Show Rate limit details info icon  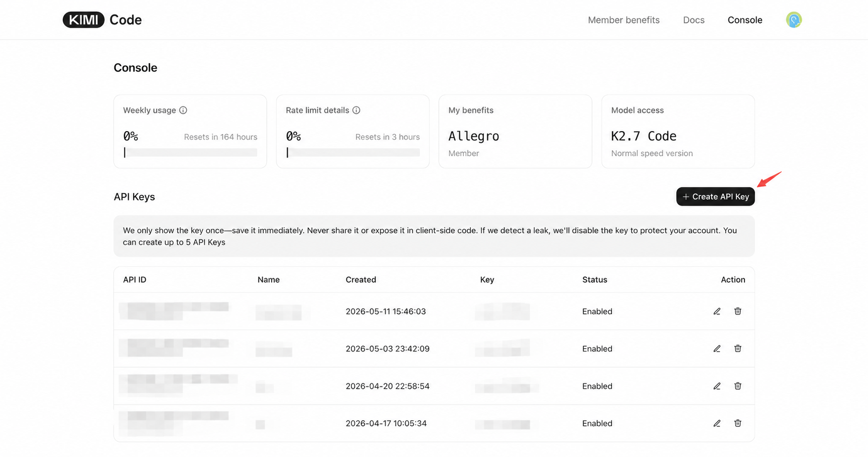pyautogui.click(x=356, y=110)
